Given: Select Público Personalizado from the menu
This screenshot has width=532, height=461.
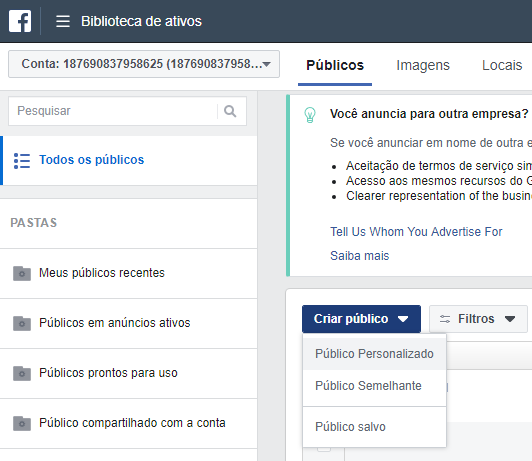Looking at the screenshot, I should coord(374,354).
